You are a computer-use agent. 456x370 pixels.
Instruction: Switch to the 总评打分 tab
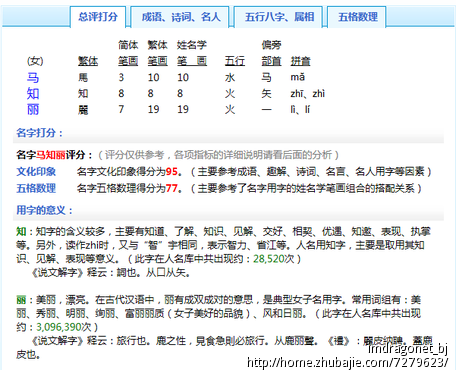98,17
